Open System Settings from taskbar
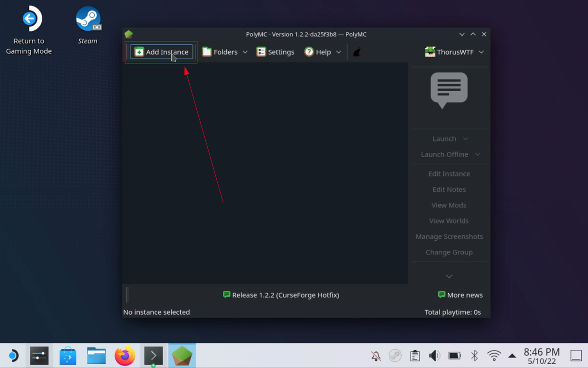Image resolution: width=588 pixels, height=368 pixels. tap(39, 356)
